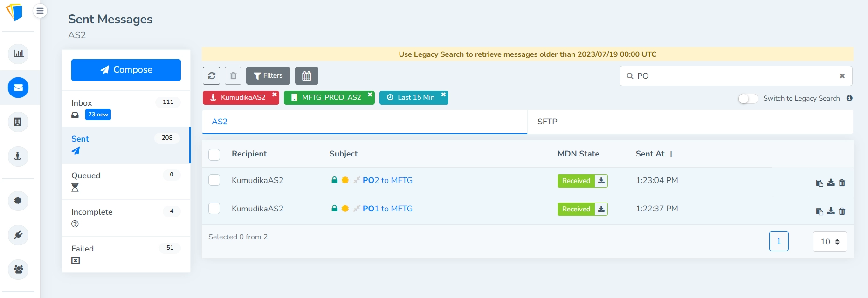Open the Sent folder

[x=126, y=145]
